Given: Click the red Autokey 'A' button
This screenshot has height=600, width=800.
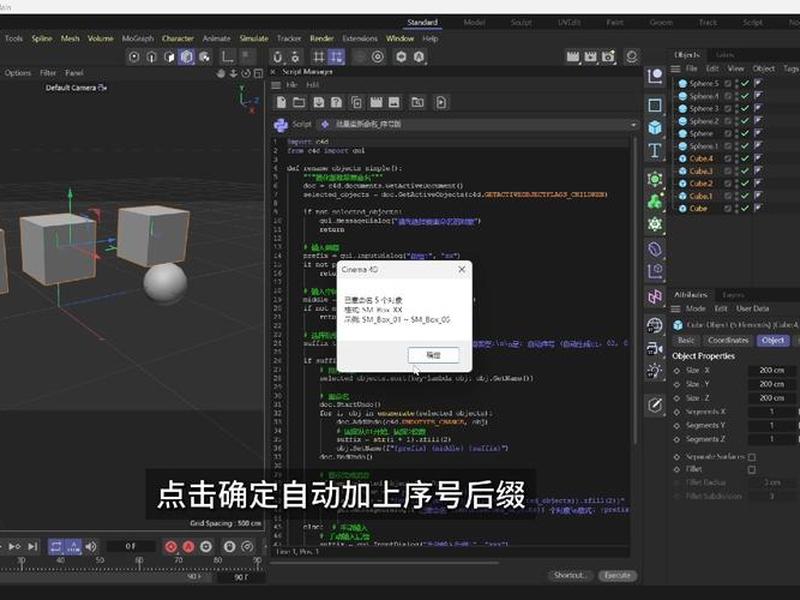Looking at the screenshot, I should tap(188, 547).
